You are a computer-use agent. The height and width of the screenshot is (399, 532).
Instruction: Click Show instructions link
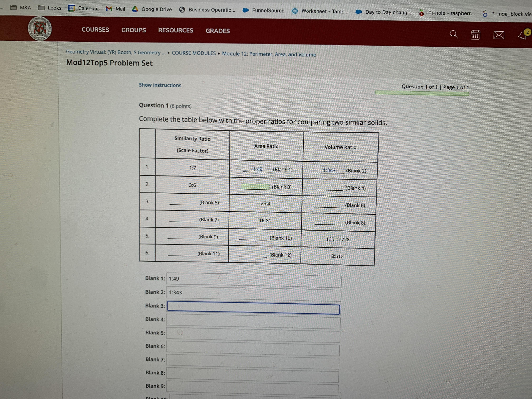(x=160, y=85)
